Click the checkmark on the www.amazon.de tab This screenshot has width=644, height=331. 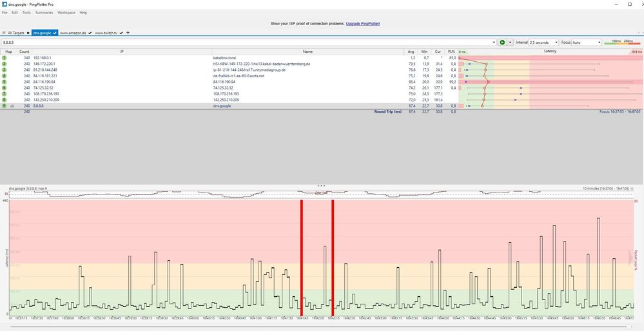pos(90,33)
